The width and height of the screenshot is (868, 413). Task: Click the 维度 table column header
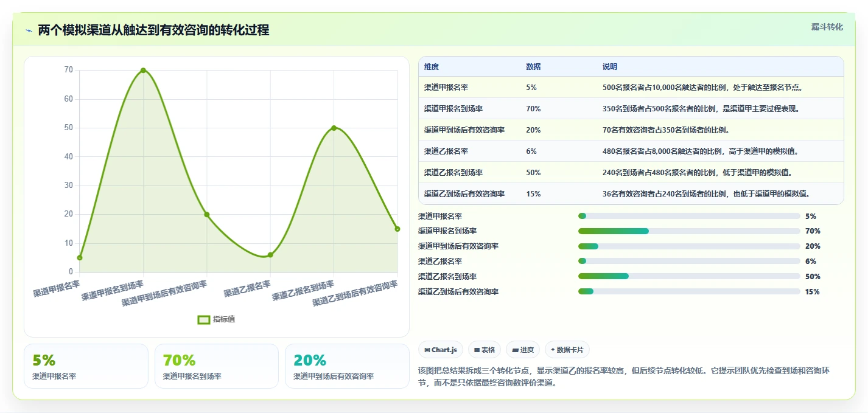coord(432,66)
